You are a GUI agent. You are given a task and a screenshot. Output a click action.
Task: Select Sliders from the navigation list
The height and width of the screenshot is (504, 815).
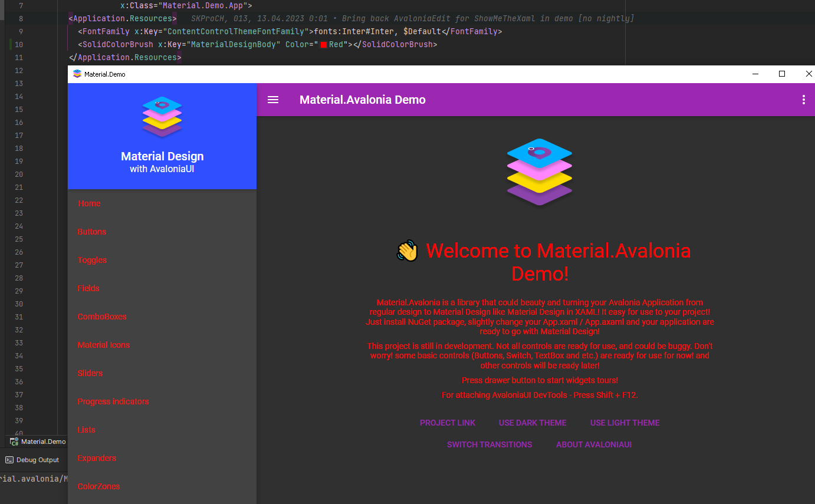[x=90, y=373]
